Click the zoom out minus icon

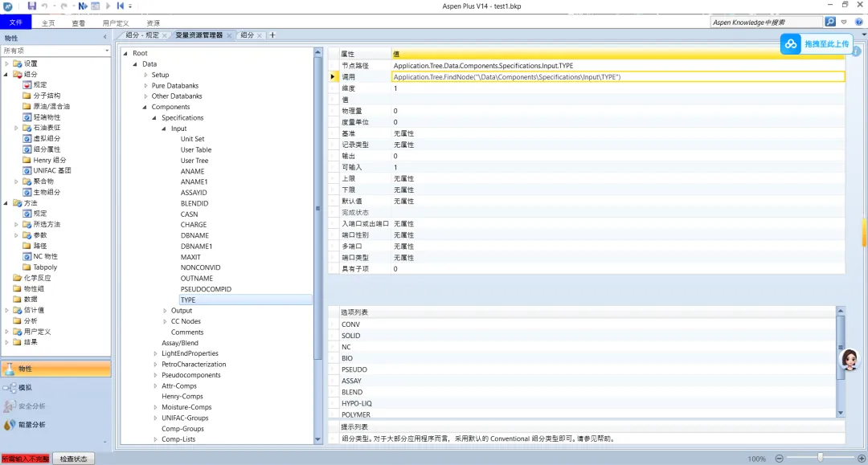click(x=779, y=459)
